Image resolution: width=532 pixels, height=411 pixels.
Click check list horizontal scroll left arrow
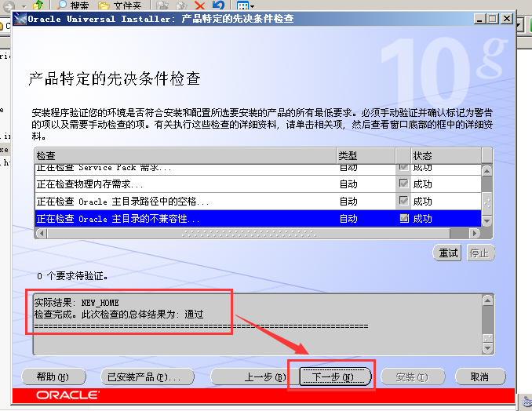pyautogui.click(x=42, y=233)
